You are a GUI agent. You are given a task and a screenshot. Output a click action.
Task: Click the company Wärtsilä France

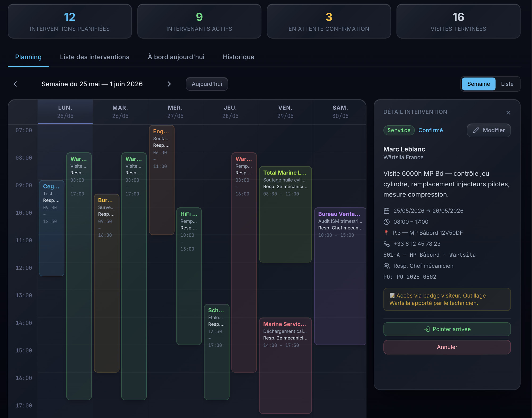click(x=403, y=157)
